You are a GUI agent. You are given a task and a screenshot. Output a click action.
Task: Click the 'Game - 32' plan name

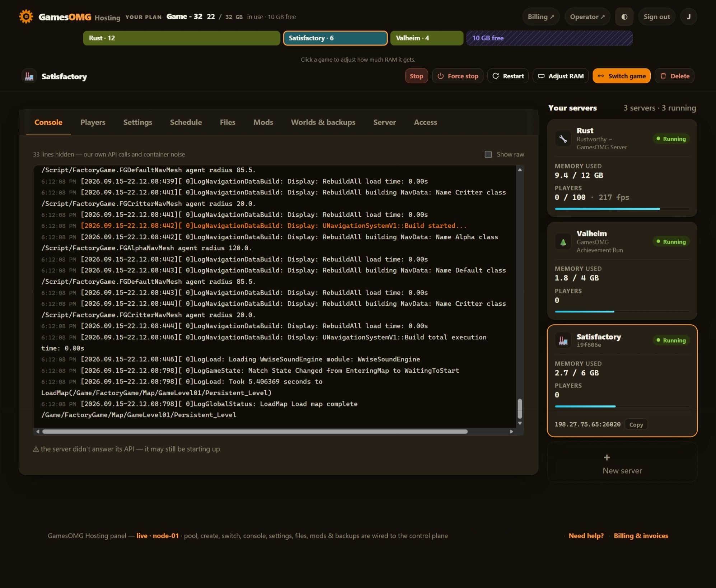pos(184,17)
